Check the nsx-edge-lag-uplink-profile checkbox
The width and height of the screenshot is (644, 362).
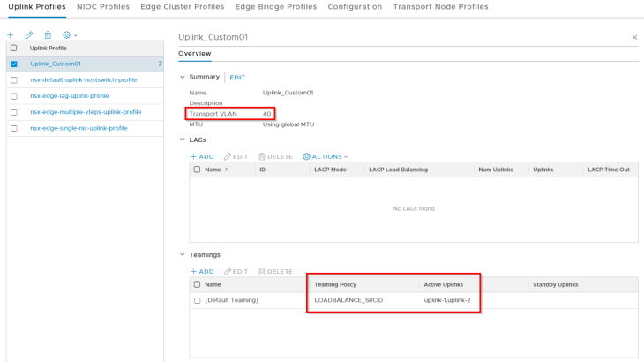13,95
